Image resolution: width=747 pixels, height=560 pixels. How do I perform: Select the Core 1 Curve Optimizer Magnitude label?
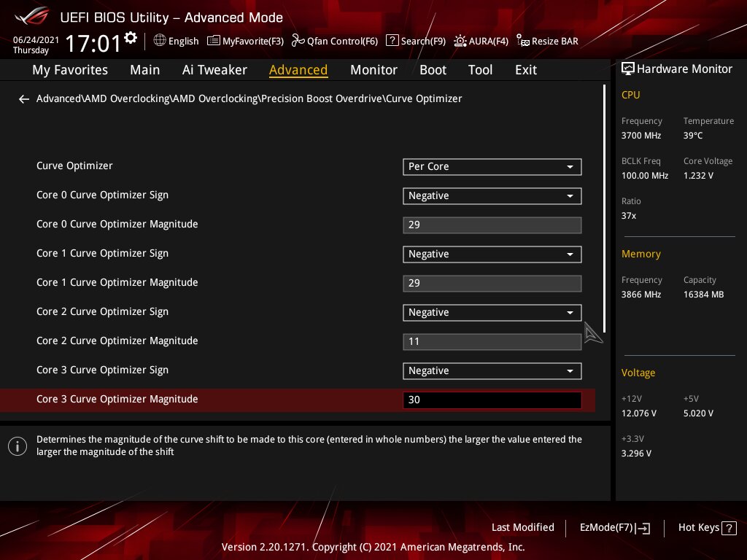point(117,282)
